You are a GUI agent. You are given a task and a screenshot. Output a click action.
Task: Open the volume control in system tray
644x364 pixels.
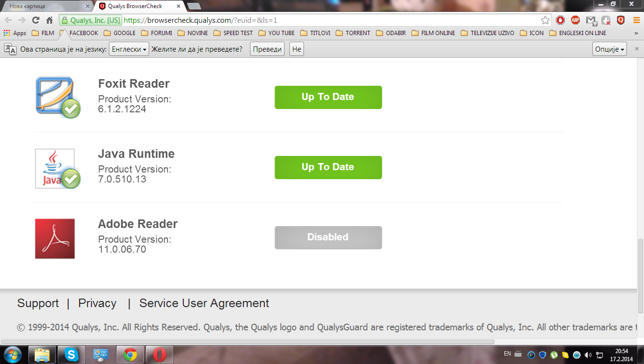[x=588, y=355]
